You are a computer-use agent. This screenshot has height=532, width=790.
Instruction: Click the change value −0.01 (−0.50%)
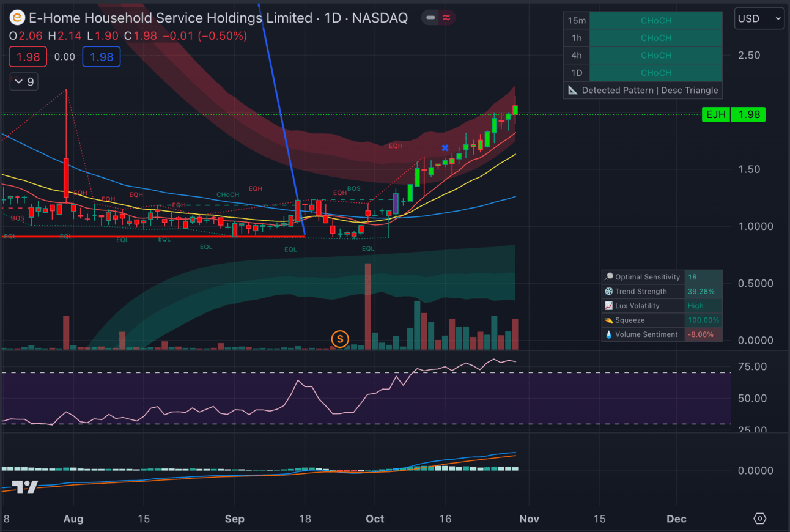[204, 36]
